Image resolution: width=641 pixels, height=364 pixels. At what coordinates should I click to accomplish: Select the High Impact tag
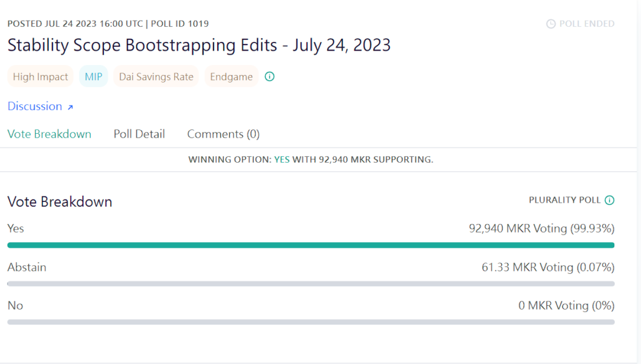41,77
